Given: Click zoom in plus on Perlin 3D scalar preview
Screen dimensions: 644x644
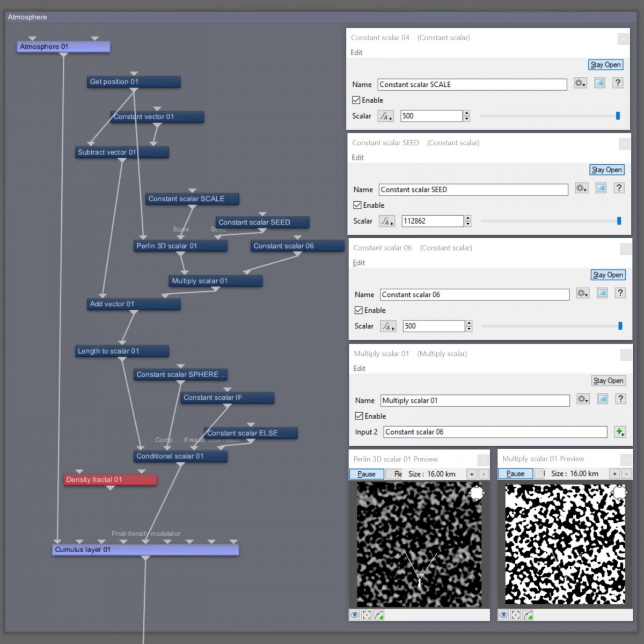Looking at the screenshot, I should coord(472,474).
